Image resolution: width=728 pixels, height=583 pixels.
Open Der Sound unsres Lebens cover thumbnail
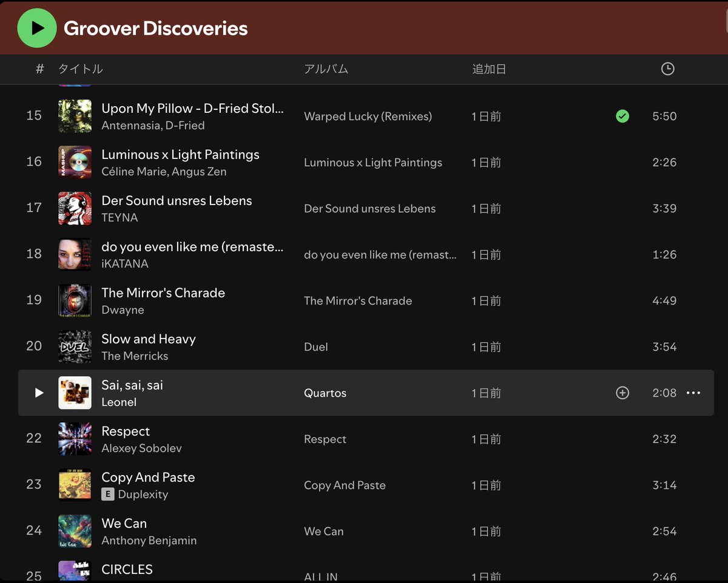click(x=75, y=208)
